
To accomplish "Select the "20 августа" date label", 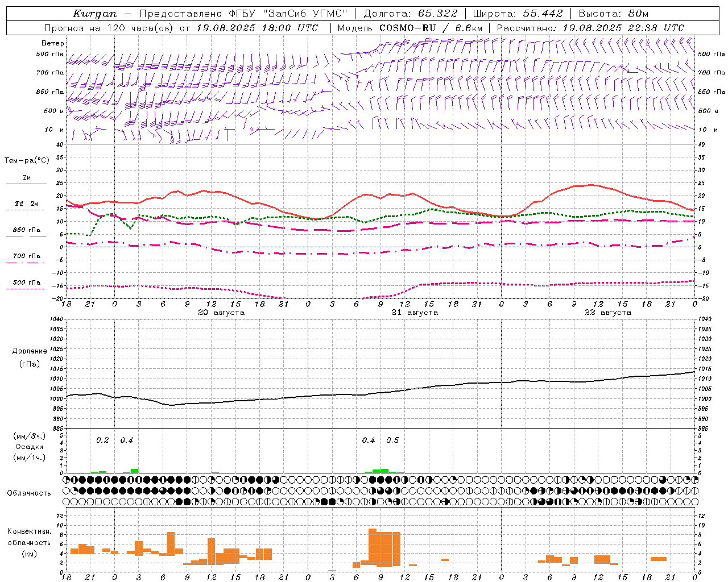I will tap(221, 313).
